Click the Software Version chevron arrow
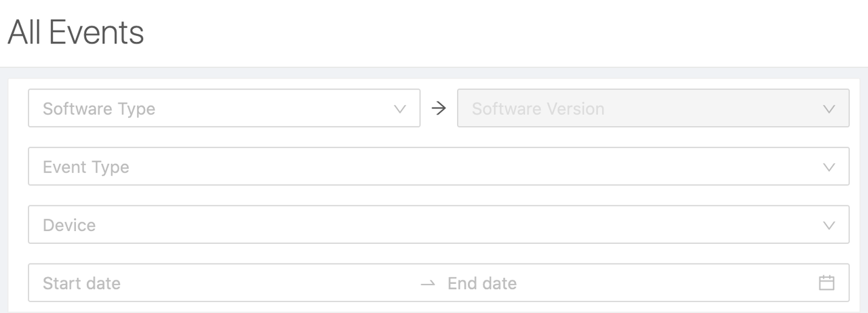The image size is (868, 313). [828, 108]
